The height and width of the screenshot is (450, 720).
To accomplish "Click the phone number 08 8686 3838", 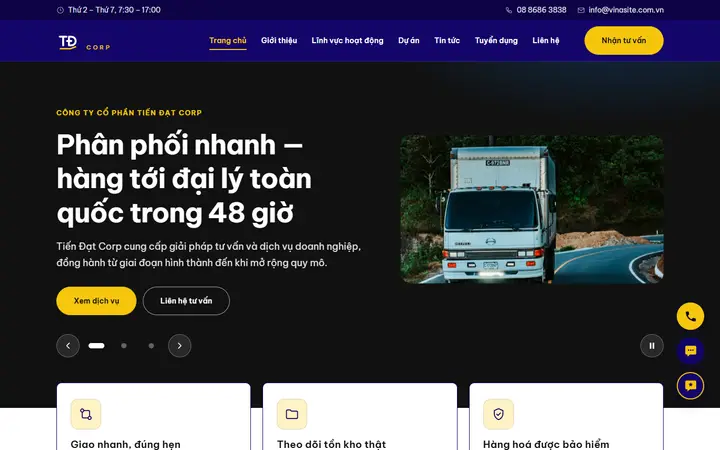I will (541, 10).
